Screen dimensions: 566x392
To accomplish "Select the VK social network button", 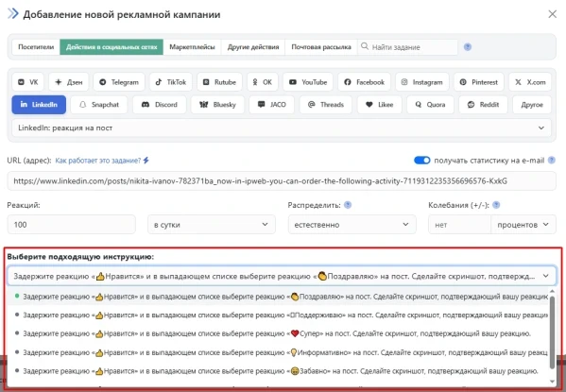I will [x=27, y=82].
